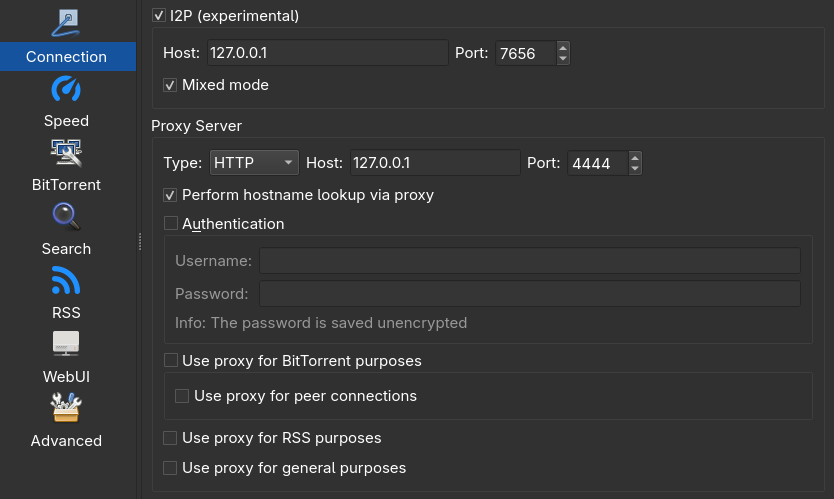The height and width of the screenshot is (499, 834).
Task: Click the Connection plug icon
Action: click(66, 24)
